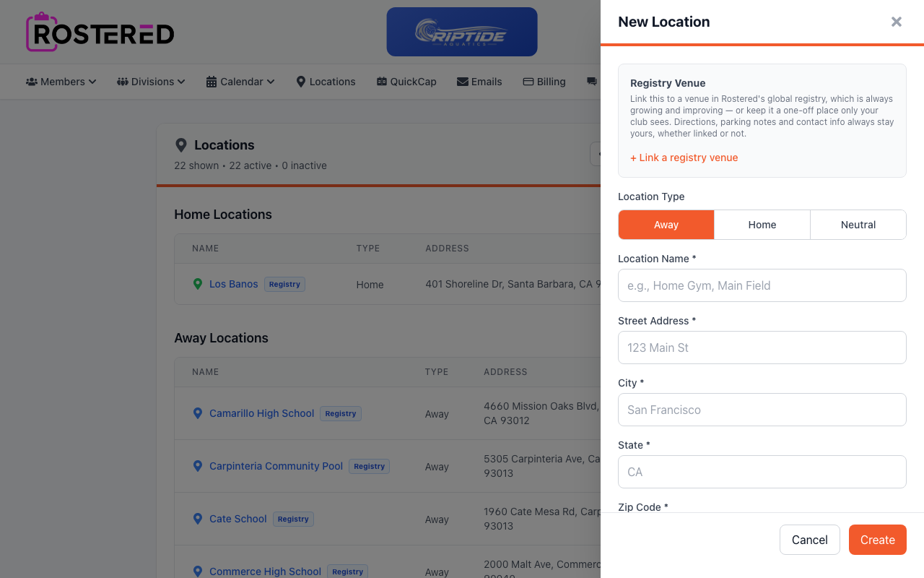Click the 4660 Mission Oaks Blvd address
Image resolution: width=924 pixels, height=578 pixels.
pyautogui.click(x=541, y=413)
